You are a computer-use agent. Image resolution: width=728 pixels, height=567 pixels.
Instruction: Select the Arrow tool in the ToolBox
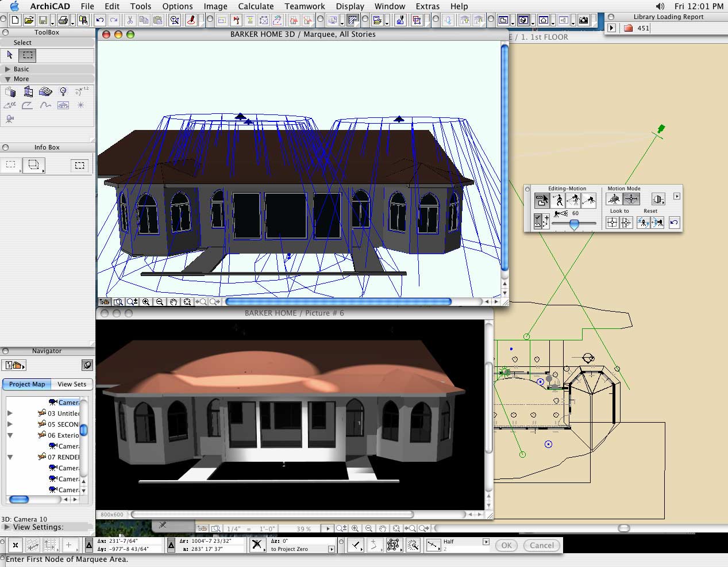(9, 55)
